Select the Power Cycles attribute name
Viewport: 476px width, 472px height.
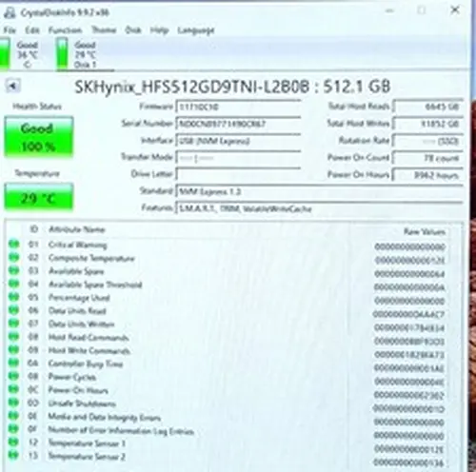(x=72, y=377)
